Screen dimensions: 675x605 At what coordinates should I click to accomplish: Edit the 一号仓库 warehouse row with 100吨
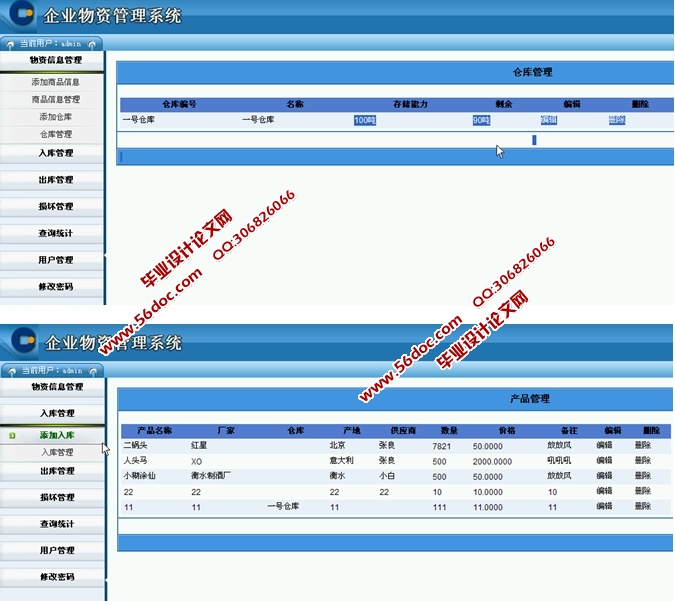point(549,120)
